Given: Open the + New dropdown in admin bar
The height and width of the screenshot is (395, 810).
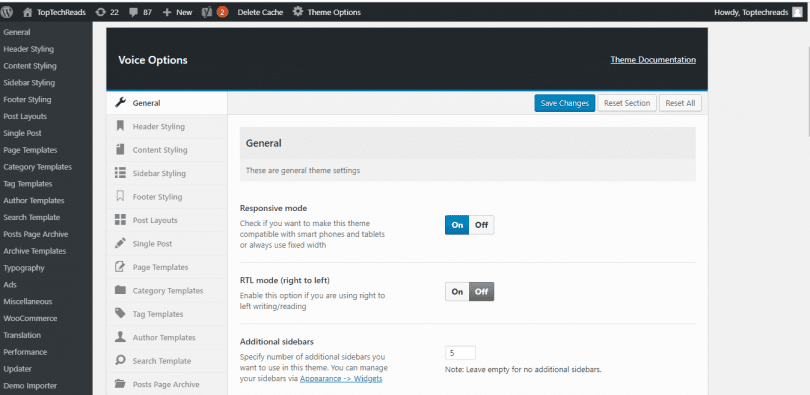Looking at the screenshot, I should click(177, 12).
